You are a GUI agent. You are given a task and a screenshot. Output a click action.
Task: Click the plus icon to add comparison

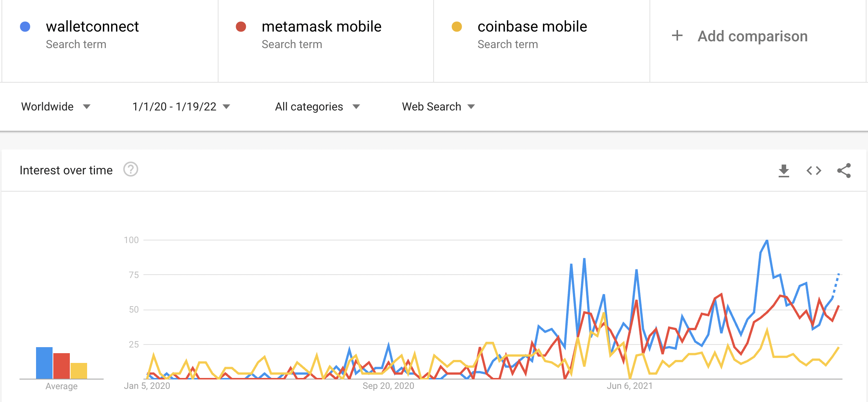(677, 36)
